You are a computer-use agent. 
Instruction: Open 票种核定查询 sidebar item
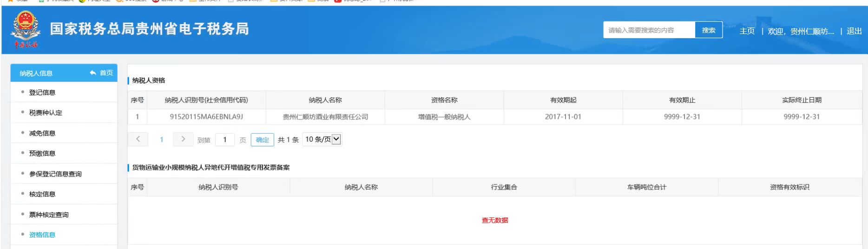(x=49, y=215)
